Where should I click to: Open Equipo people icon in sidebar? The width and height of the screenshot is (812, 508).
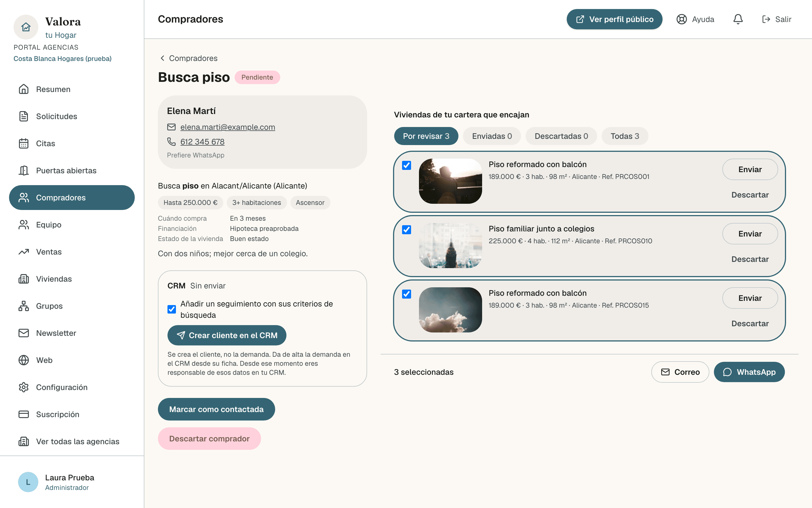(x=23, y=225)
